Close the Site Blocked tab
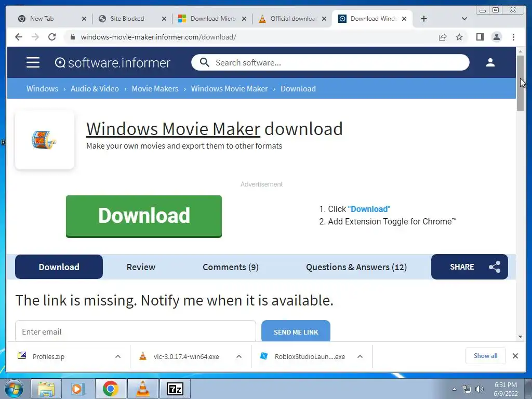 tap(164, 19)
